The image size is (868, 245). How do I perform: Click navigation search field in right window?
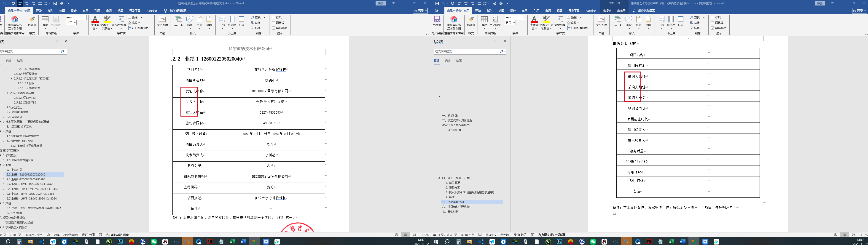[x=467, y=51]
